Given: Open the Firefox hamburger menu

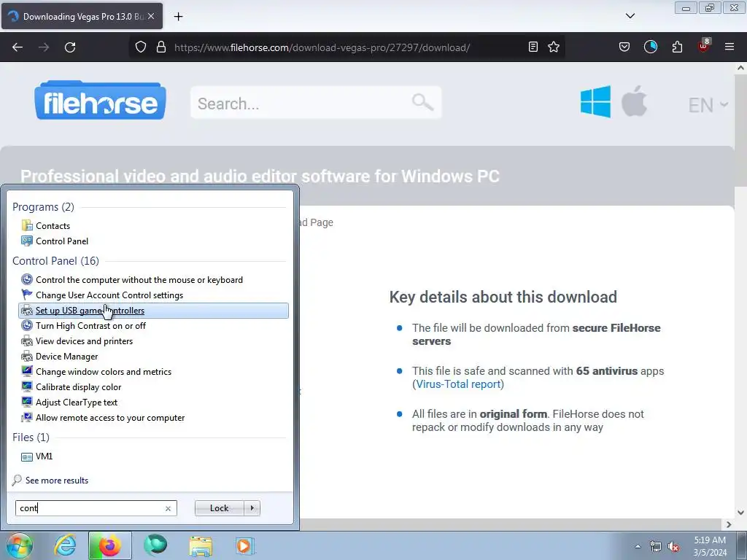Looking at the screenshot, I should pyautogui.click(x=729, y=47).
